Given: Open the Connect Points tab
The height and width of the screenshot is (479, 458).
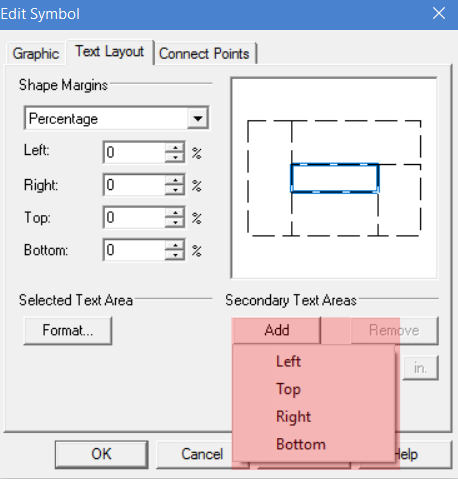Looking at the screenshot, I should pyautogui.click(x=204, y=54).
